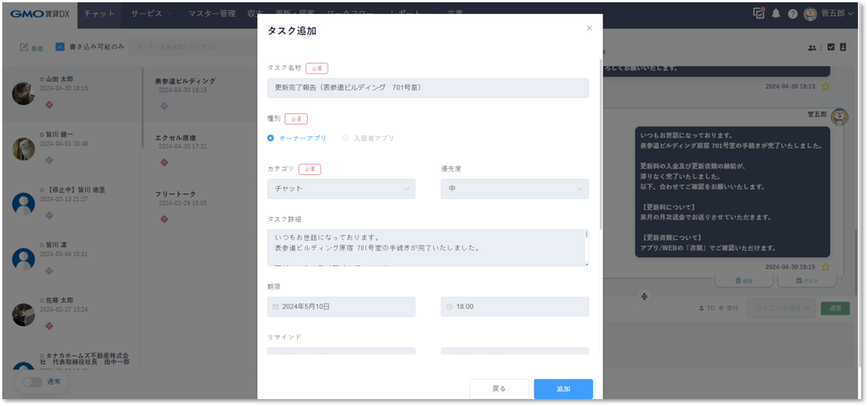Click the expand/collapse splitter icon above chat input
The image size is (868, 406).
[644, 297]
